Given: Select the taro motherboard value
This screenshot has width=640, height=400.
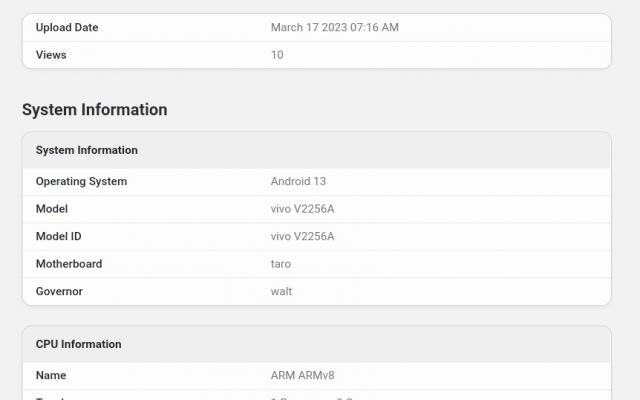Looking at the screenshot, I should point(281,264).
